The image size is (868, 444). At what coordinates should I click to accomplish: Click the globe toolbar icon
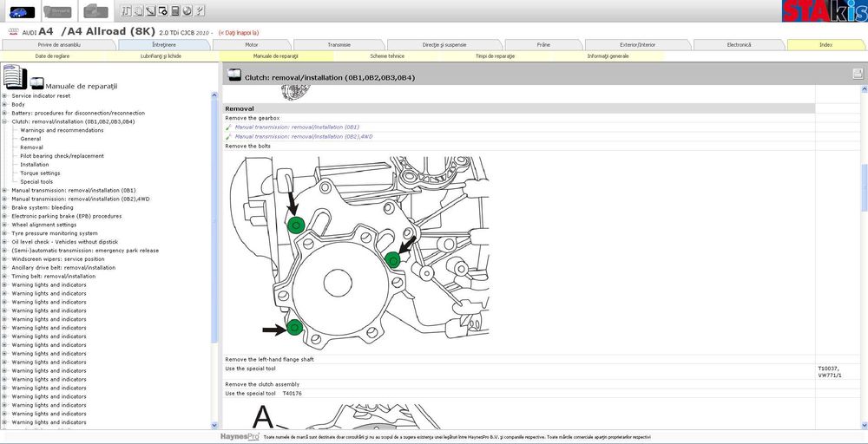(x=187, y=10)
